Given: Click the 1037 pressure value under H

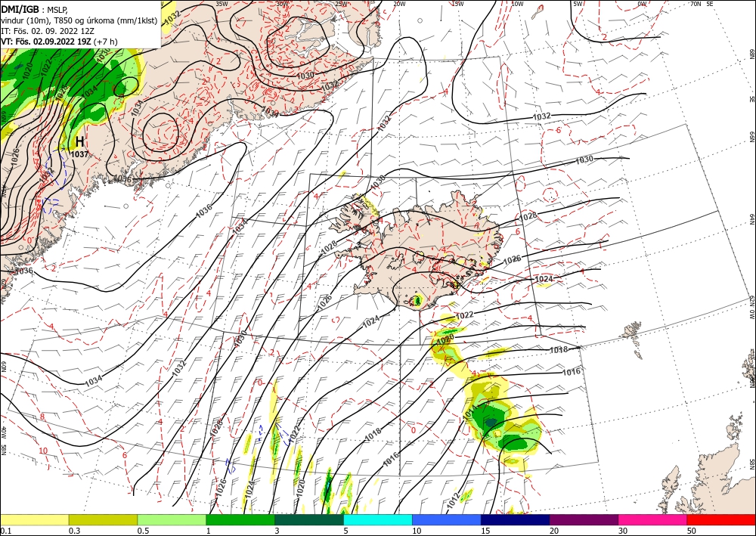Looking at the screenshot, I should [x=79, y=154].
